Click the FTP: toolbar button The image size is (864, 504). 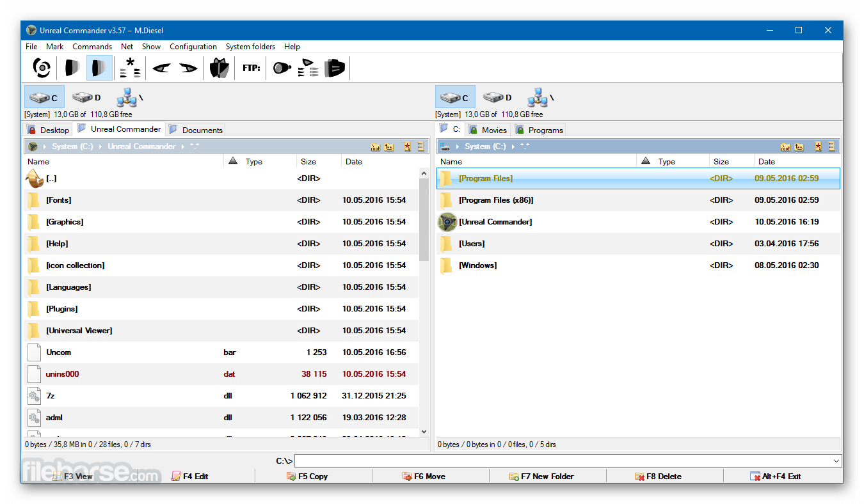coord(252,67)
